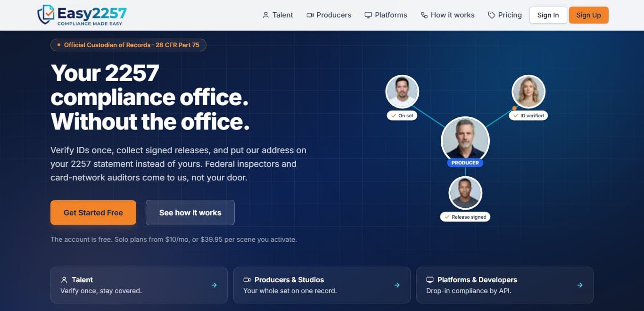The height and width of the screenshot is (311, 644).
Task: Click the central Producer portrait
Action: [465, 140]
